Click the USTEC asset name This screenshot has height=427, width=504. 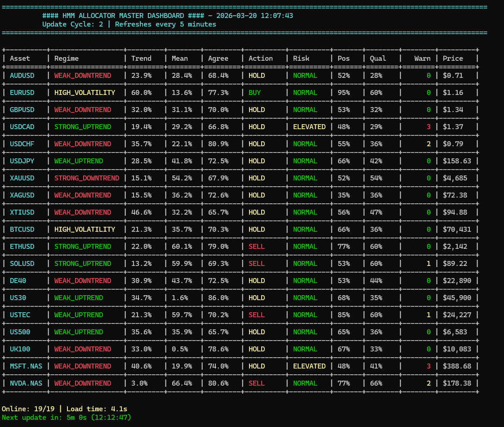20,315
